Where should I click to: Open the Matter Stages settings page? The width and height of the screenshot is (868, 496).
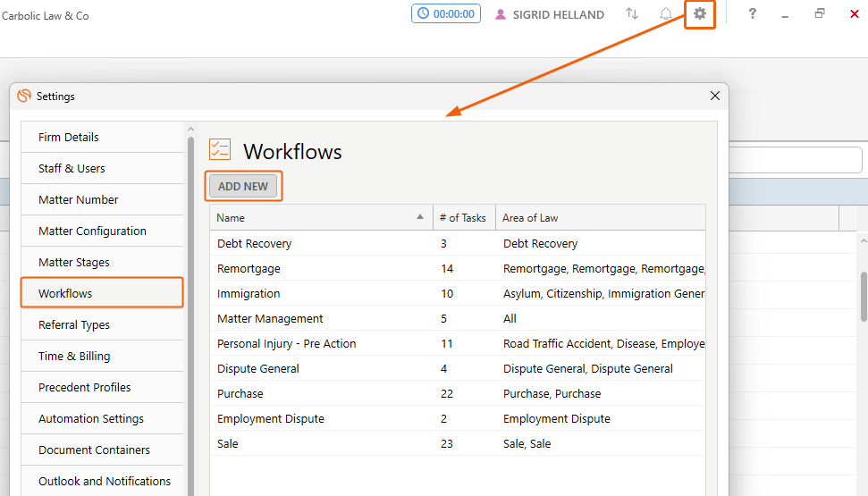point(102,262)
